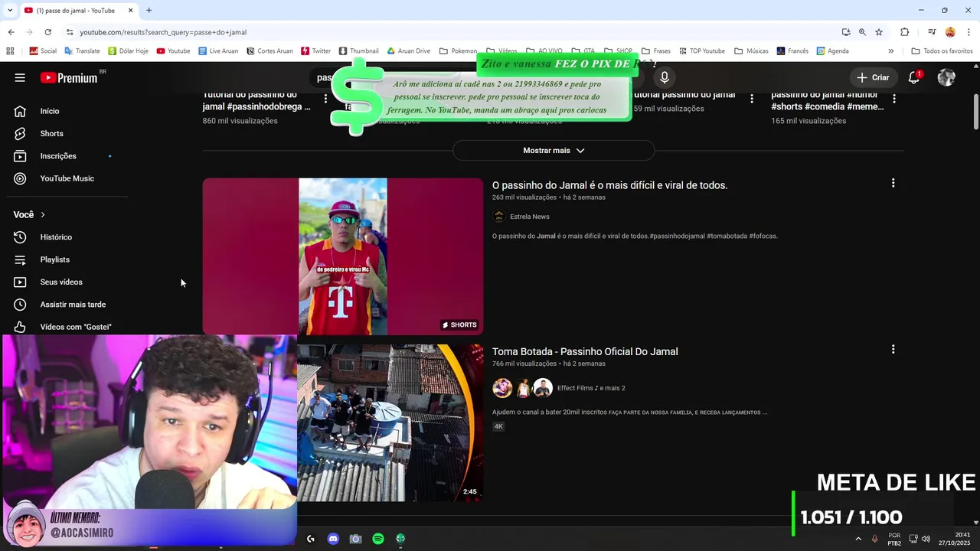Open the YouTube account avatar menu
This screenshot has width=980, height=551.
[946, 77]
